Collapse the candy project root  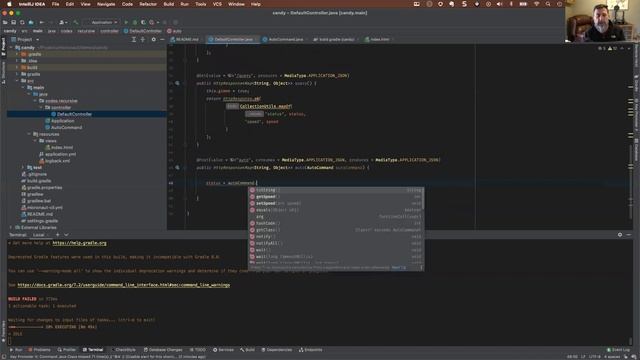coord(11,48)
